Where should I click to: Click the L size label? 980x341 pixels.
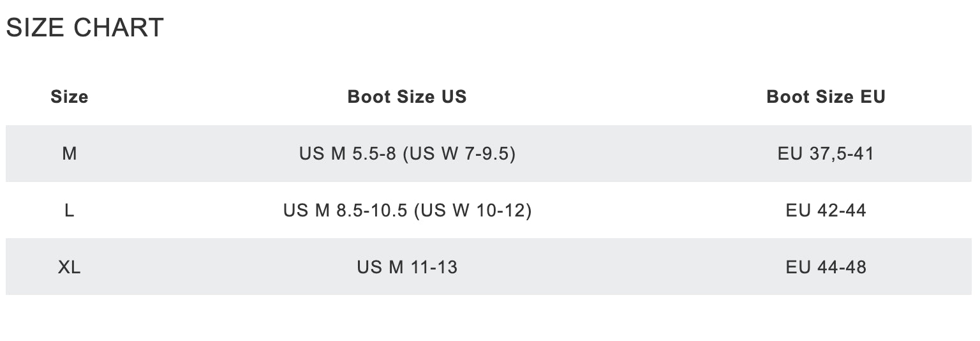click(x=69, y=210)
